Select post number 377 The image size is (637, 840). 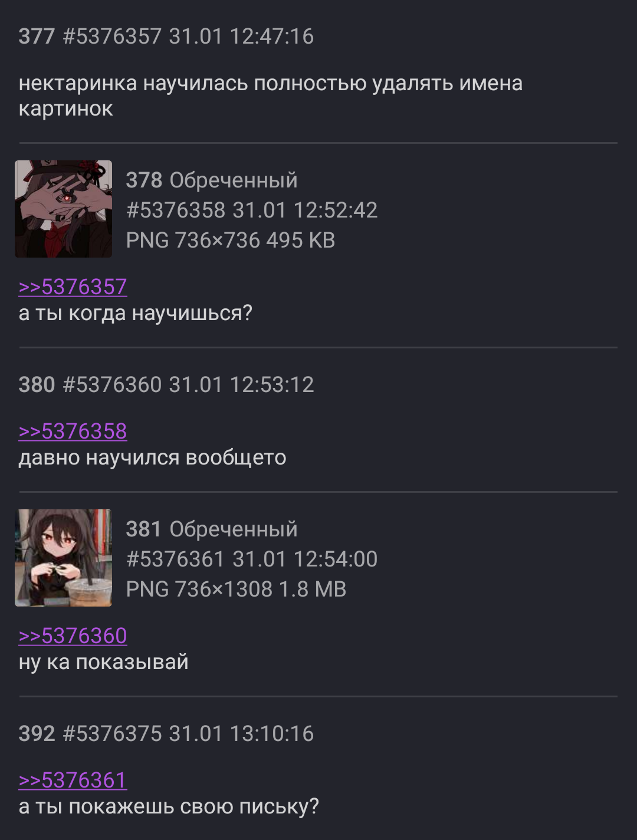pyautogui.click(x=37, y=37)
